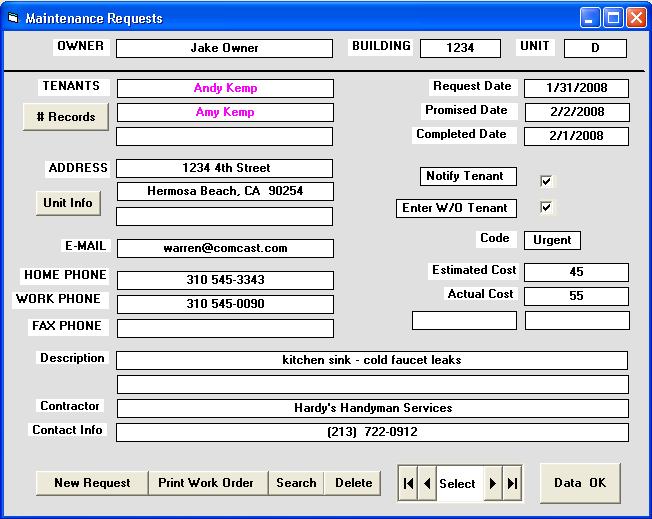Jump to the last record arrow
This screenshot has height=519, width=652.
tap(512, 483)
